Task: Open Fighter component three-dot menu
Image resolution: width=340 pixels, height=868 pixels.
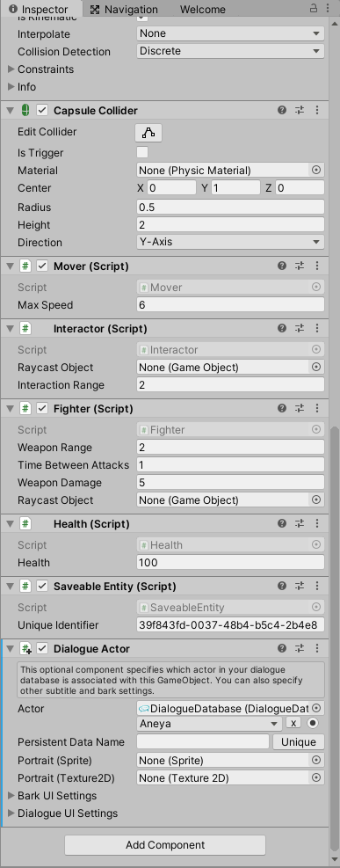Action: (317, 409)
